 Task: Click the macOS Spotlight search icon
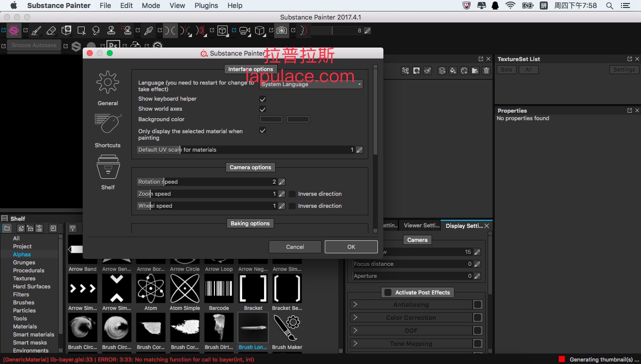pyautogui.click(x=609, y=6)
